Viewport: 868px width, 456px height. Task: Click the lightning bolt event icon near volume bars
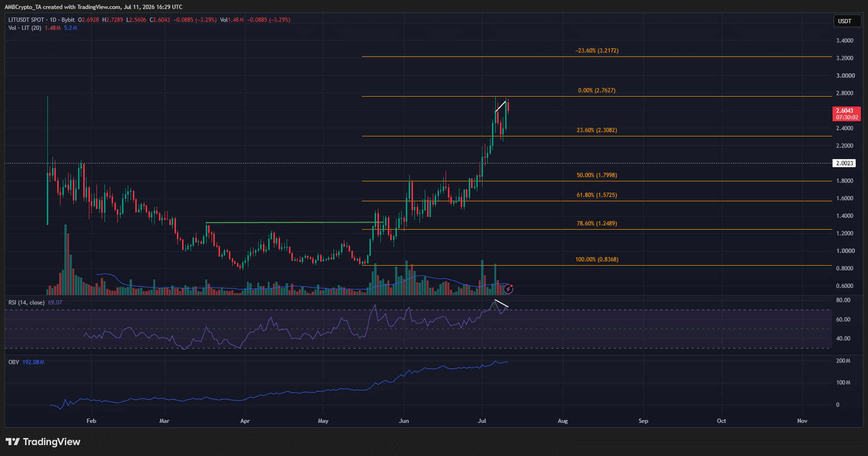508,289
